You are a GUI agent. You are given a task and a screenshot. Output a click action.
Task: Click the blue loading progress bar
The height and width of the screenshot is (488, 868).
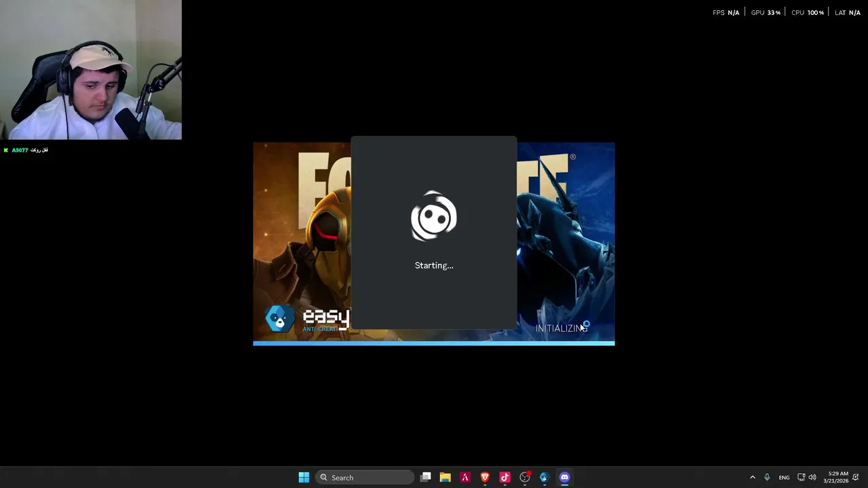[x=434, y=343]
